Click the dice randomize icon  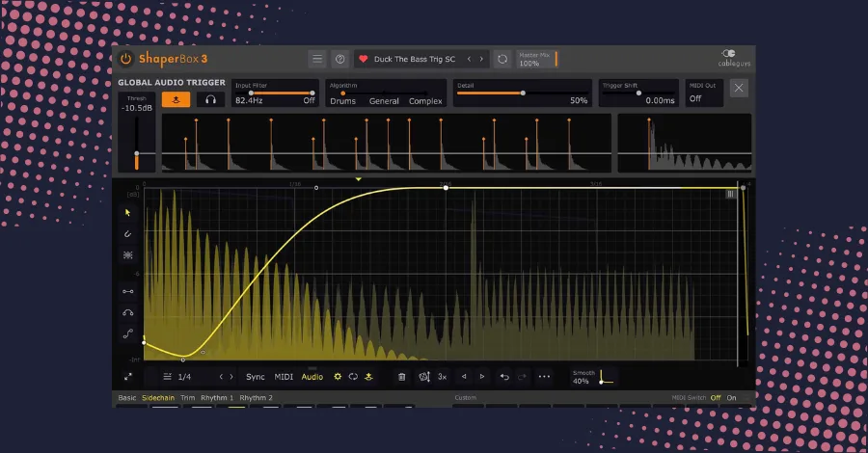point(424,377)
